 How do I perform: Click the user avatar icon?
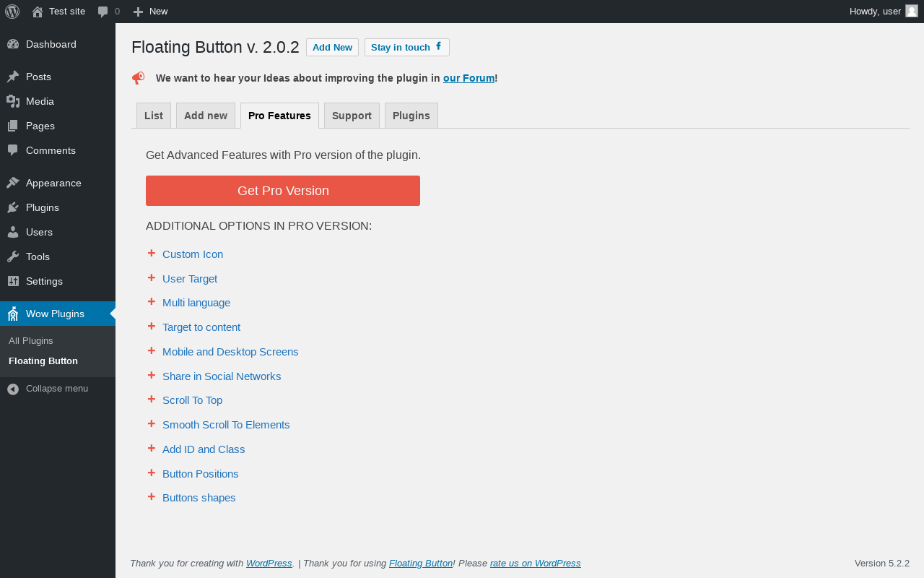point(912,11)
